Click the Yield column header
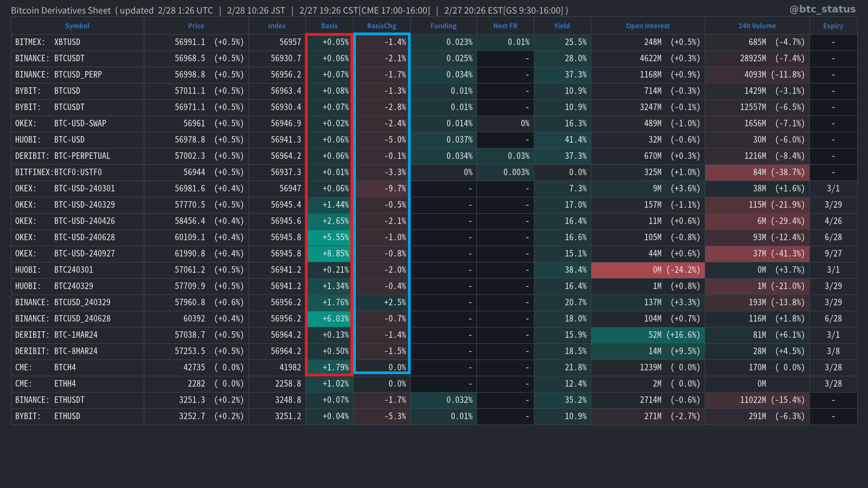The height and width of the screenshot is (488, 868). click(562, 26)
